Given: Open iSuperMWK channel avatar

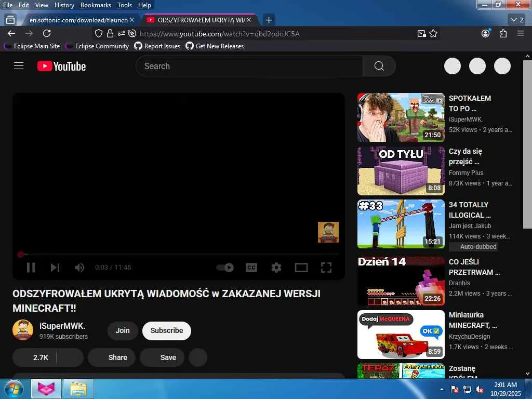Looking at the screenshot, I should point(23,330).
